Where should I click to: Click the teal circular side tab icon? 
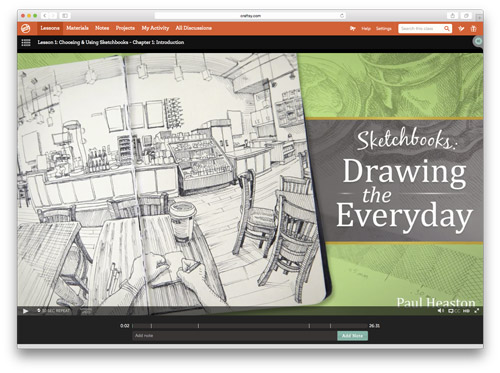click(x=478, y=41)
